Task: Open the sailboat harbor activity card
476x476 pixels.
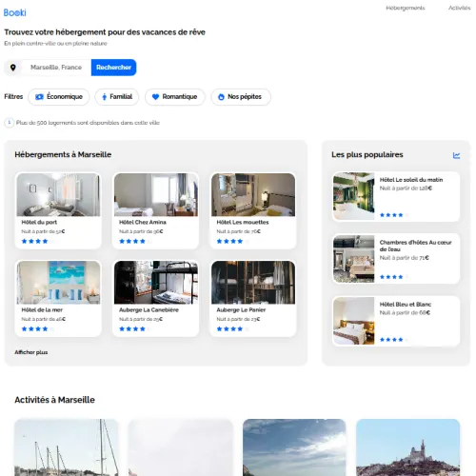Action: pos(67,447)
